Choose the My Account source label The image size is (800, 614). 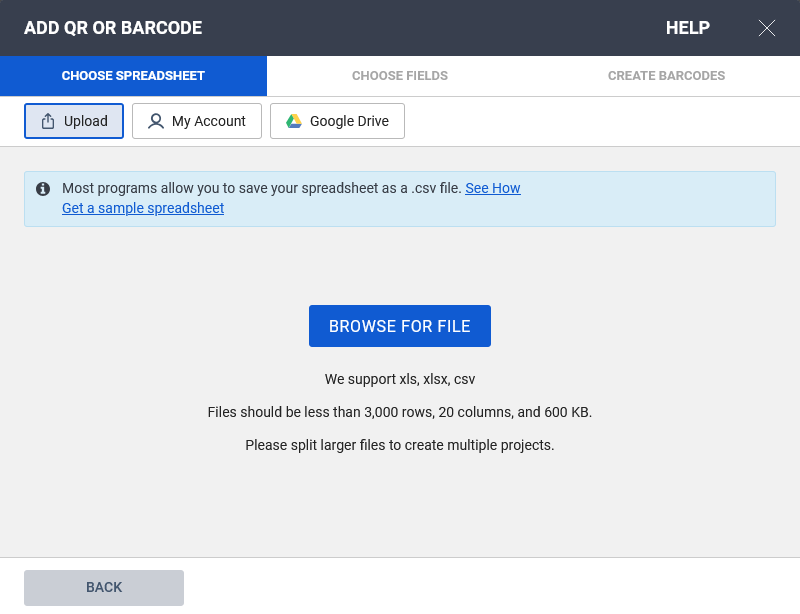pyautogui.click(x=209, y=121)
